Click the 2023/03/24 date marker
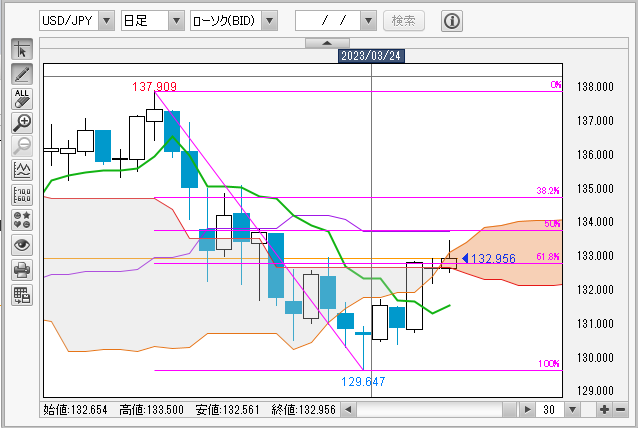The image size is (638, 428). [x=371, y=56]
